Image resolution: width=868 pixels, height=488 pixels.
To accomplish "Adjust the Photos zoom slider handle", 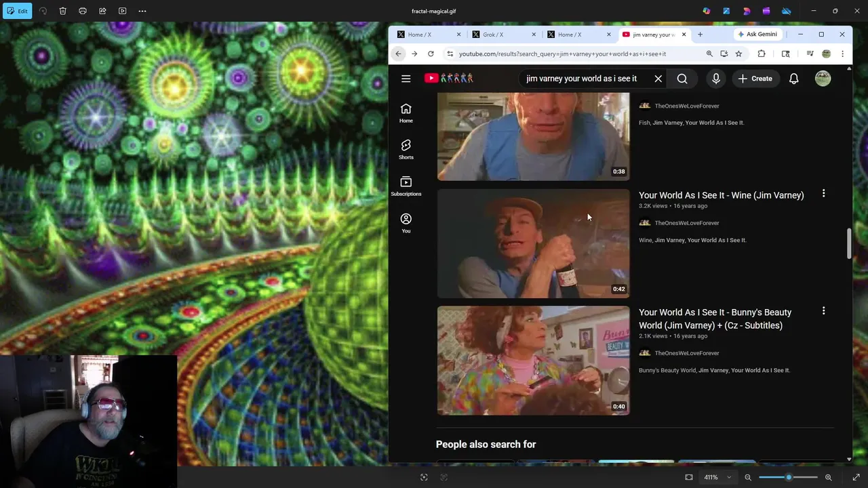I will click(789, 477).
